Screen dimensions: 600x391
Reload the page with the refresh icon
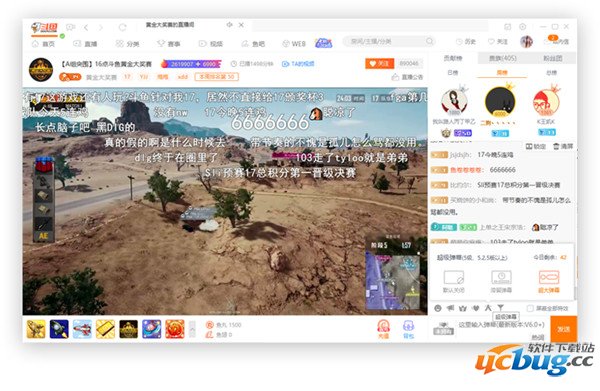[122, 28]
